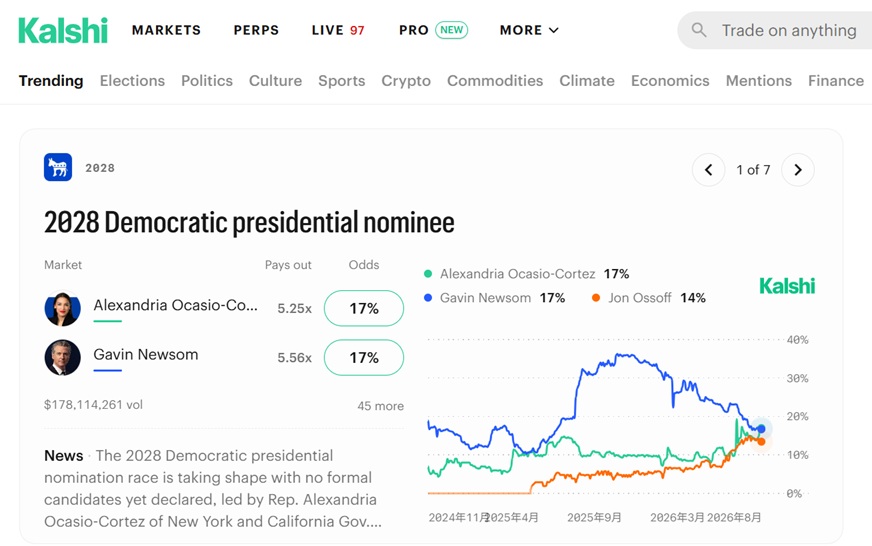Open Alexandria Ocasio-Cortez profile photo
The height and width of the screenshot is (546, 872).
[x=62, y=309]
